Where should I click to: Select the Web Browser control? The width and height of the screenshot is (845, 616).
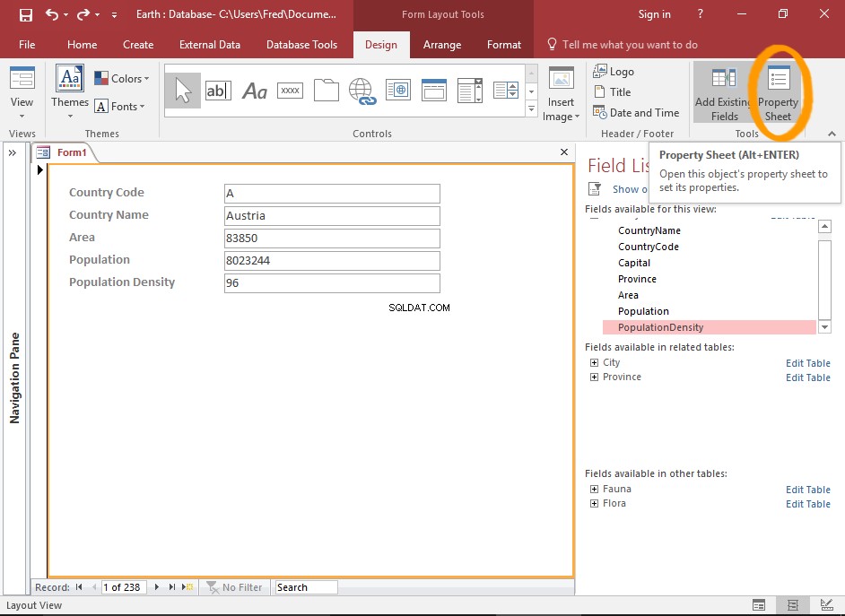398,91
